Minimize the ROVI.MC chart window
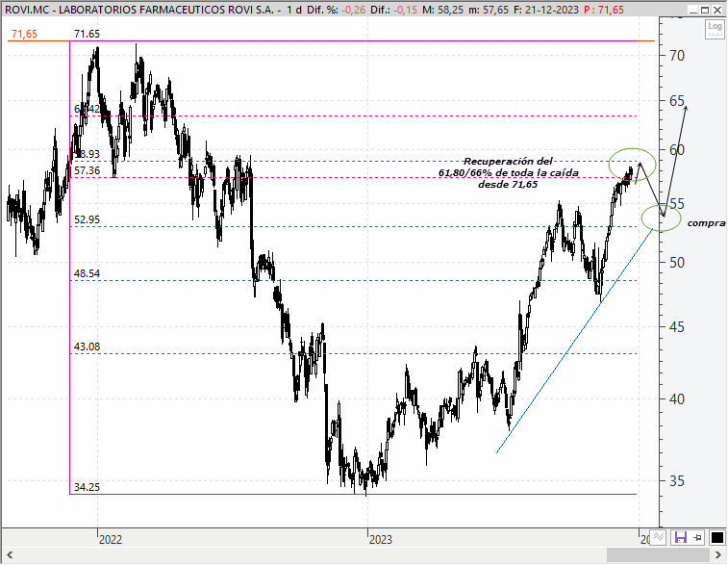 tap(693, 10)
